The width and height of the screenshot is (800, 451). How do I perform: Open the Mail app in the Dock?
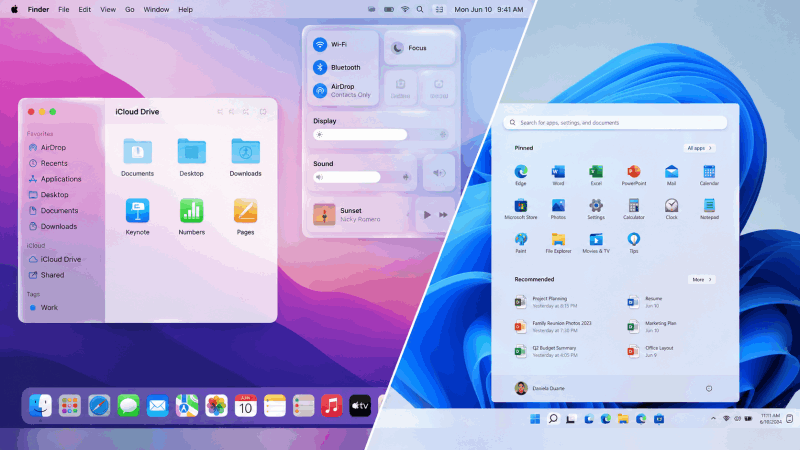(157, 406)
